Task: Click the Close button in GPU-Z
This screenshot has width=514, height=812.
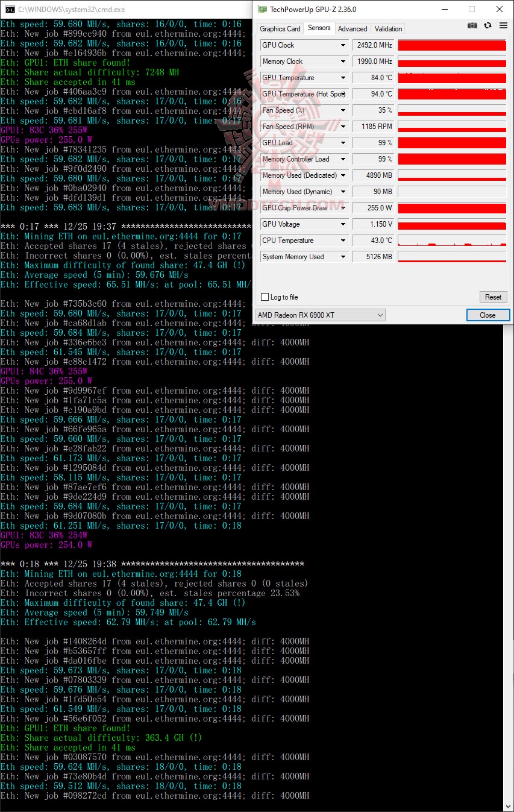Action: pyautogui.click(x=487, y=315)
